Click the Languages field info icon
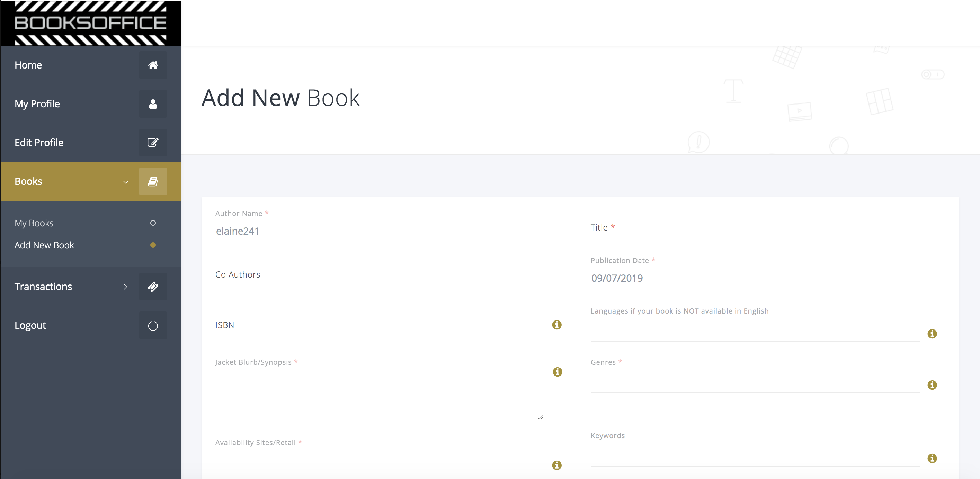The height and width of the screenshot is (479, 980). (932, 334)
